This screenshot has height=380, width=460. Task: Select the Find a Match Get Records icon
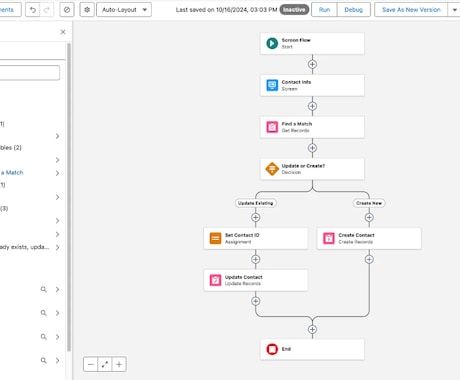(272, 127)
